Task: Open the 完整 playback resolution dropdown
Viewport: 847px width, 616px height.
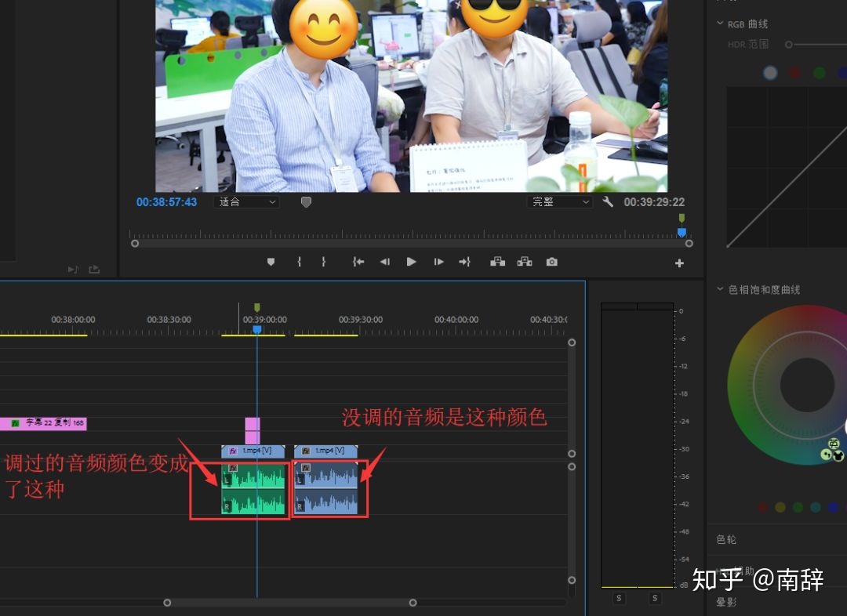Action: [560, 202]
